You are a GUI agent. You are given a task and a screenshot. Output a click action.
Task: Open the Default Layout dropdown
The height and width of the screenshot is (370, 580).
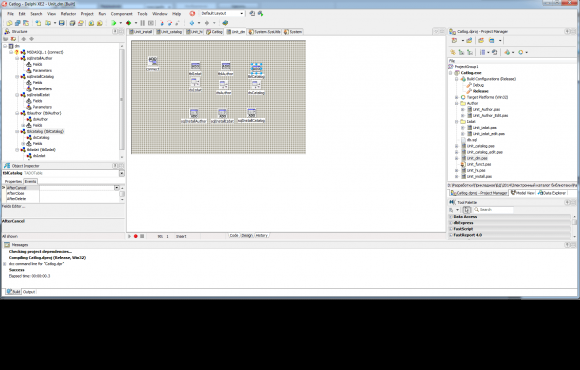(242, 13)
